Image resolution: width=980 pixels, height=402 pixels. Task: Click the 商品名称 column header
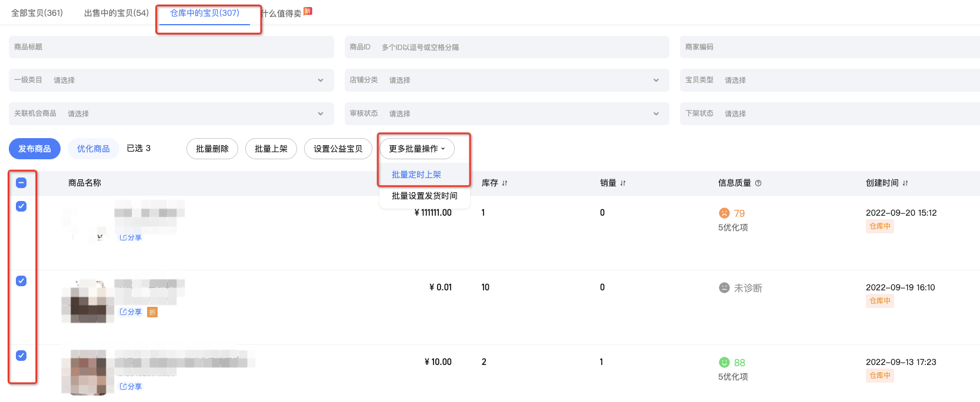coord(85,183)
